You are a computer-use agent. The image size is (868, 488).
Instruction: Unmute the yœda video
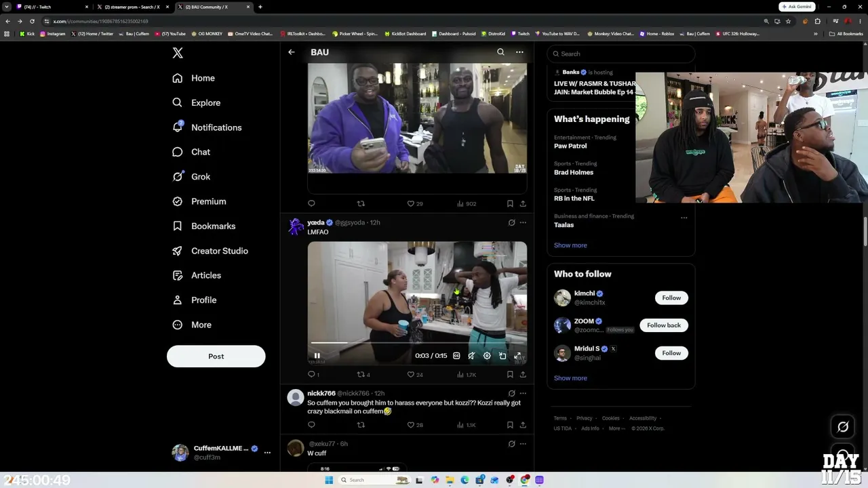471,356
